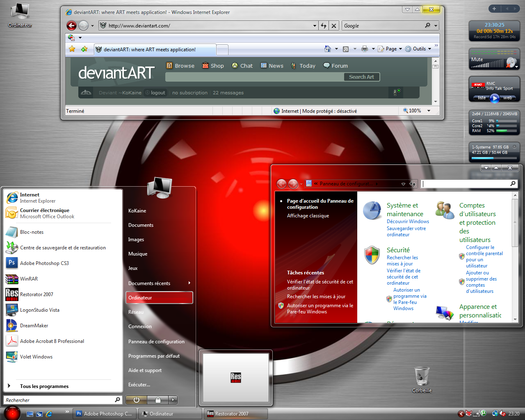Open Google search provider dropdown
Viewport: 525px width, 420px height.
[436, 25]
